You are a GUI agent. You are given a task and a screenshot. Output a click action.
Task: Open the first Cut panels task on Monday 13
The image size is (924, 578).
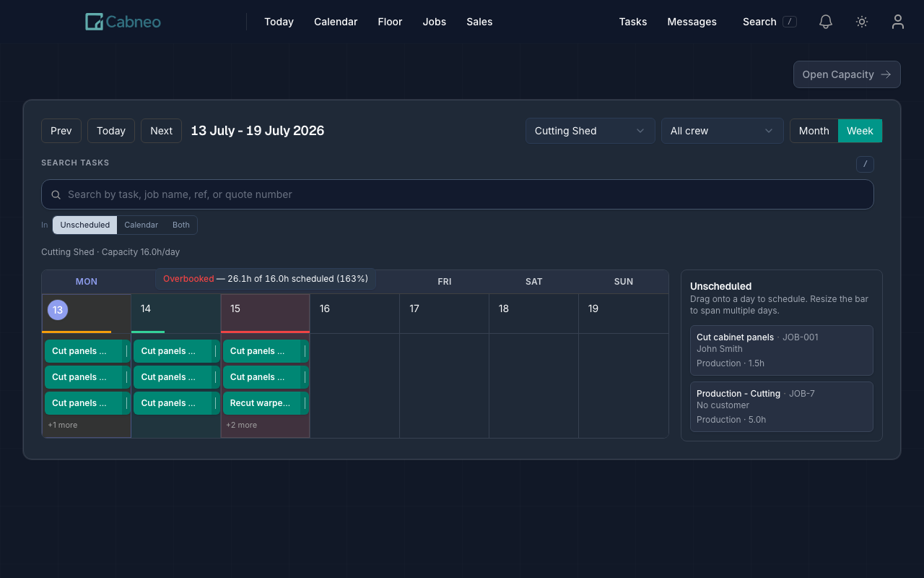pos(87,351)
